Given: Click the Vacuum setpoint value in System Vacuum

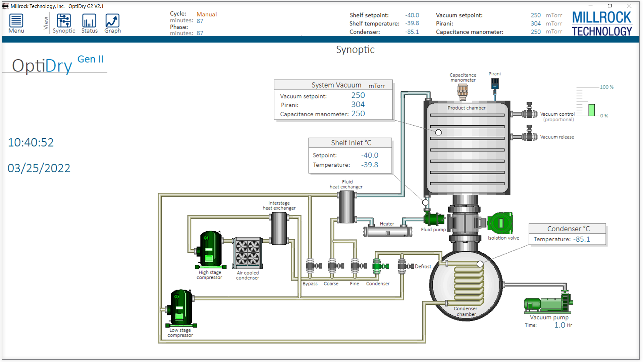Looking at the screenshot, I should click(x=358, y=96).
